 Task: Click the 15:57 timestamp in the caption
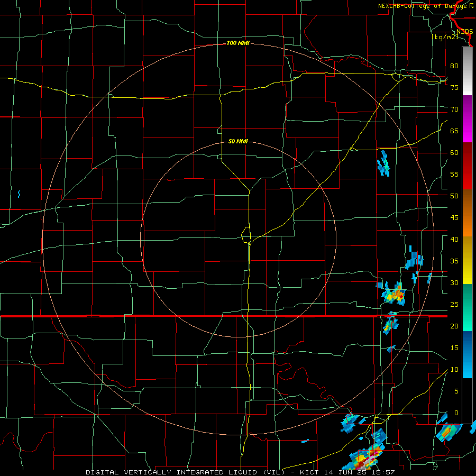click(x=382, y=472)
